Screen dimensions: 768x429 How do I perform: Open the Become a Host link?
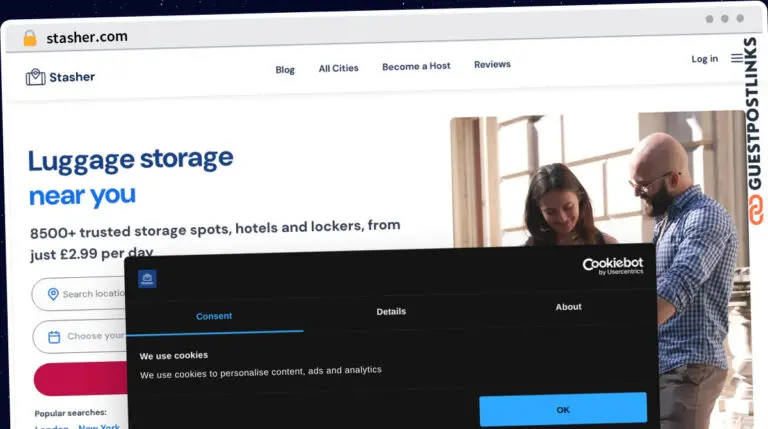pyautogui.click(x=416, y=66)
